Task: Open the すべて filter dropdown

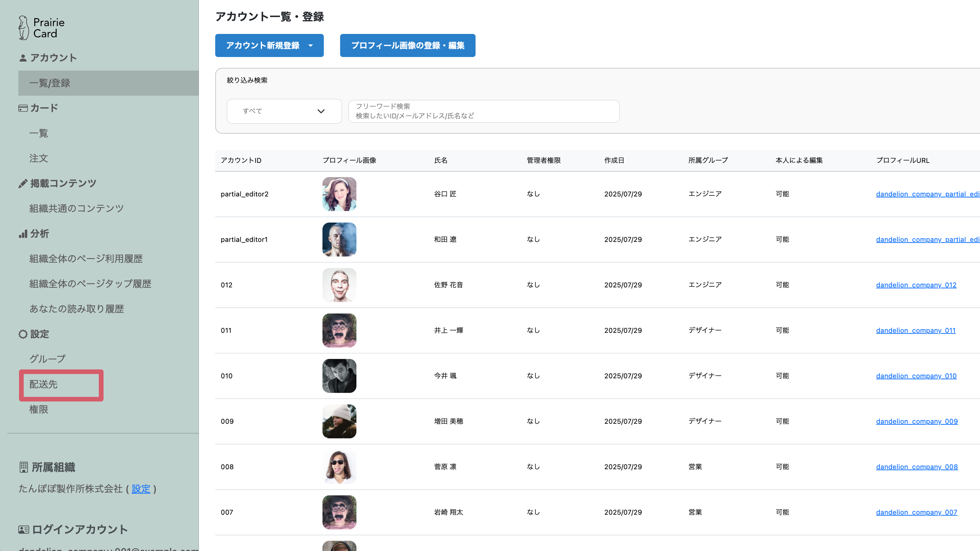Action: pos(284,111)
